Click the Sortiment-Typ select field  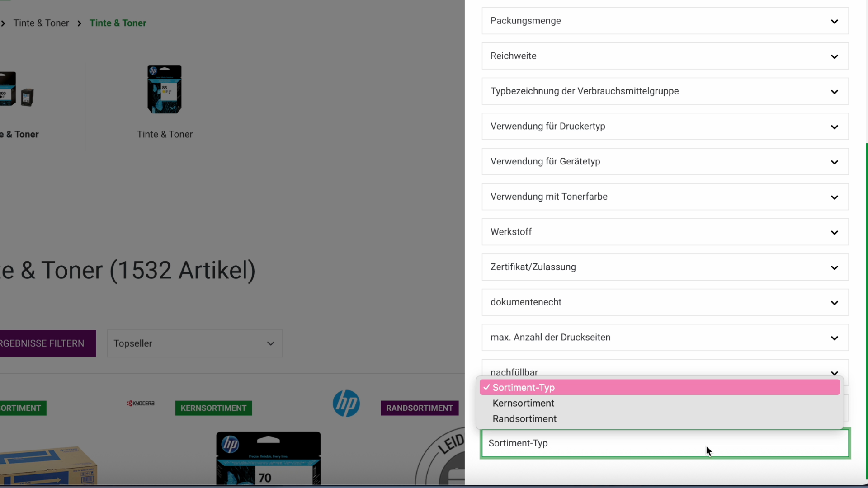tap(665, 443)
